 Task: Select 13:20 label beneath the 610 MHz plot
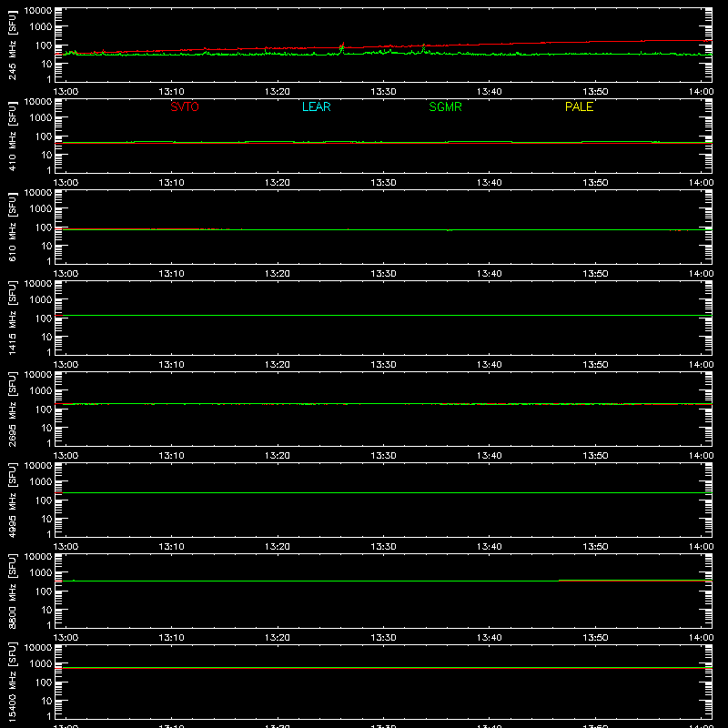(x=278, y=274)
